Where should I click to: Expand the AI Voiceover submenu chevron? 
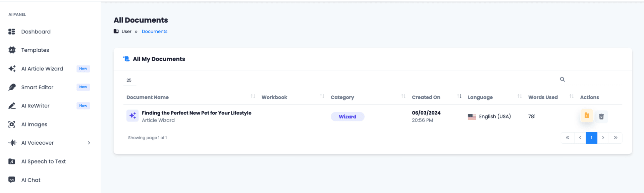coord(89,143)
